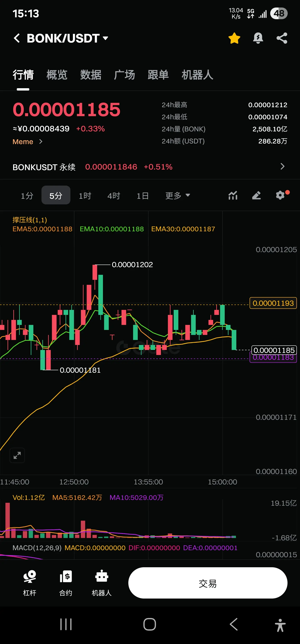Image resolution: width=300 pixels, height=644 pixels.
Task: Tap the 5G network status icon
Action: point(251,14)
